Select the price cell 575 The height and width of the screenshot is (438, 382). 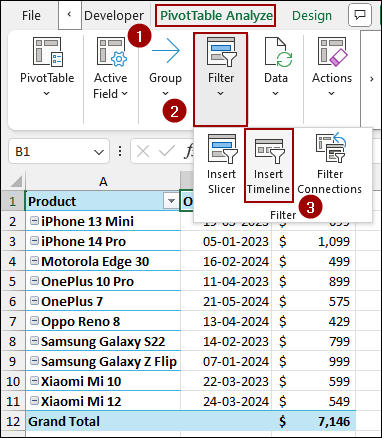[x=314, y=301]
